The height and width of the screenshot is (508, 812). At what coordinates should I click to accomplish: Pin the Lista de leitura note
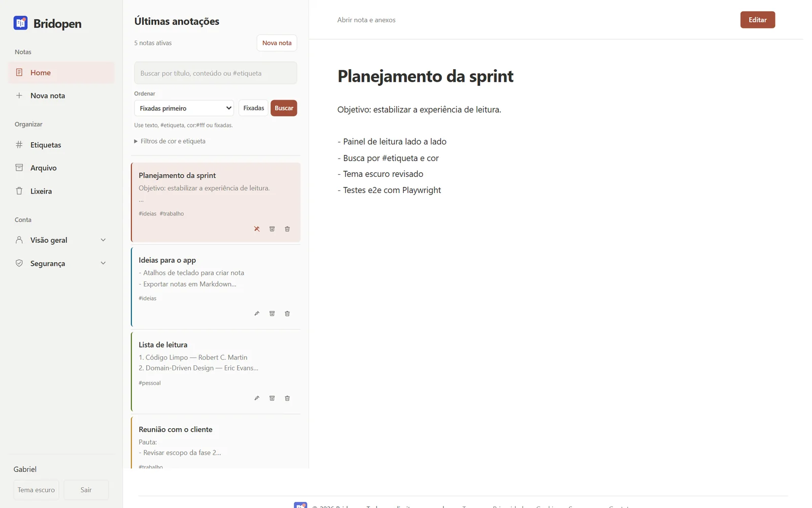pyautogui.click(x=257, y=398)
